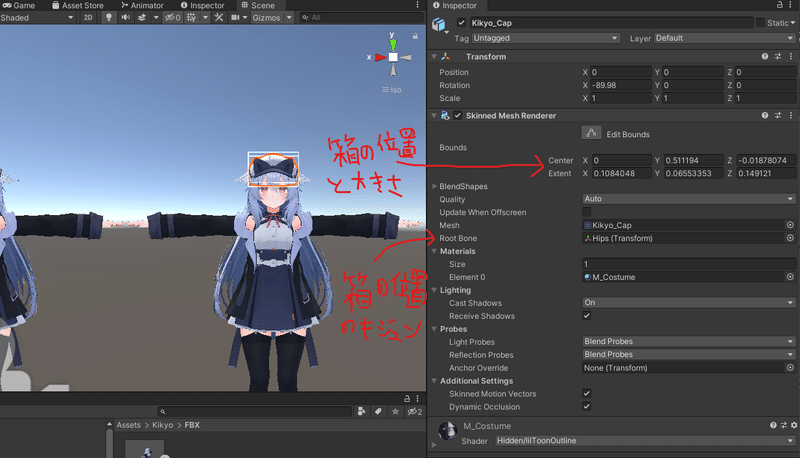Click the red X axis cone on the gizmo
Image resolution: width=800 pixels, height=458 pixels.
pos(381,57)
